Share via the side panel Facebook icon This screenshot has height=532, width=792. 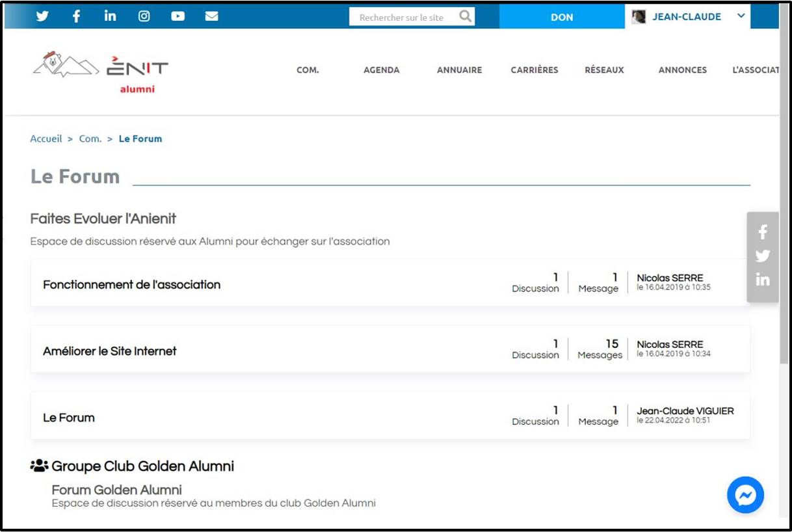point(763,232)
